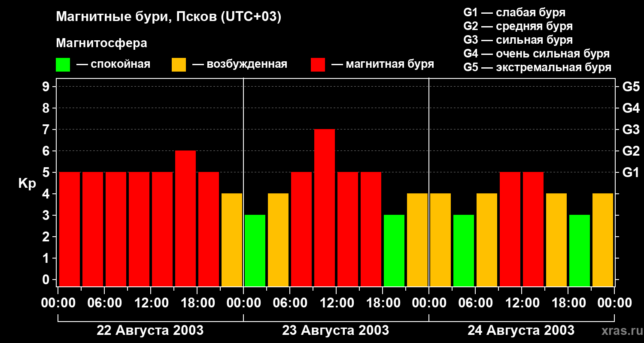Click the Kp 6 red bar on 22 Августа

click(185, 219)
